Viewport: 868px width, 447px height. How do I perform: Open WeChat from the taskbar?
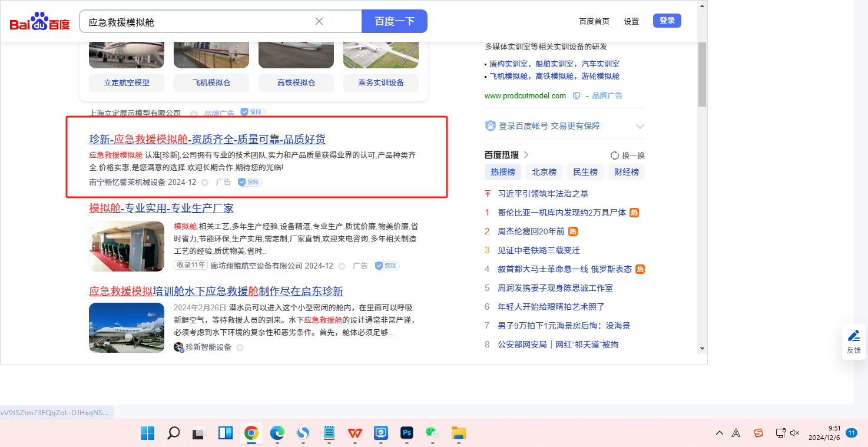tap(432, 433)
